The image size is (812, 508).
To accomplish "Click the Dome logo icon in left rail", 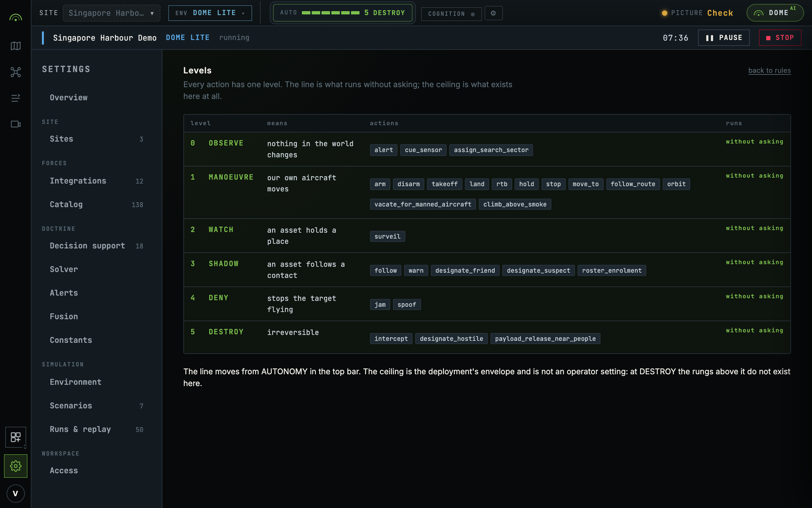I will coord(15,17).
